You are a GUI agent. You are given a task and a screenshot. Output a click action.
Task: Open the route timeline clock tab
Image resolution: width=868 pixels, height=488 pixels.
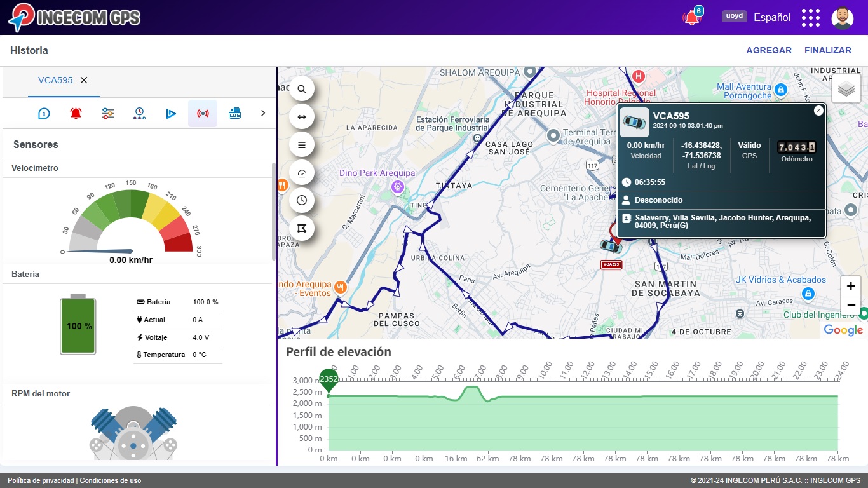pyautogui.click(x=139, y=114)
